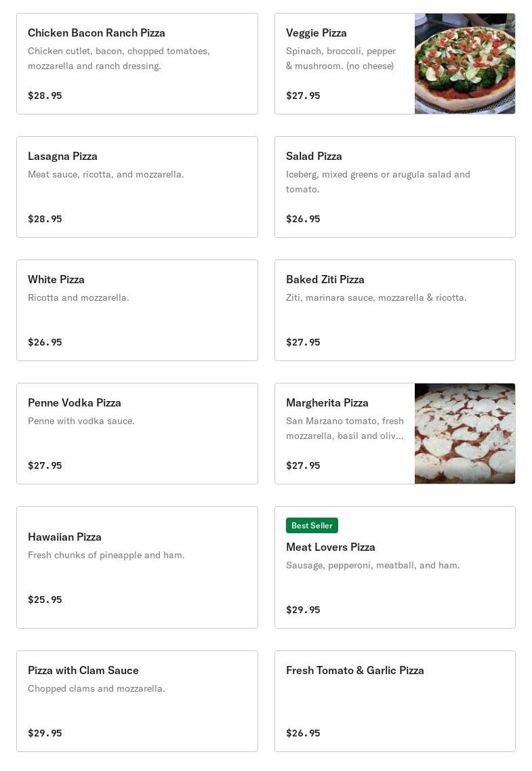Open the Pizza with Clam Sauce item

tap(137, 701)
